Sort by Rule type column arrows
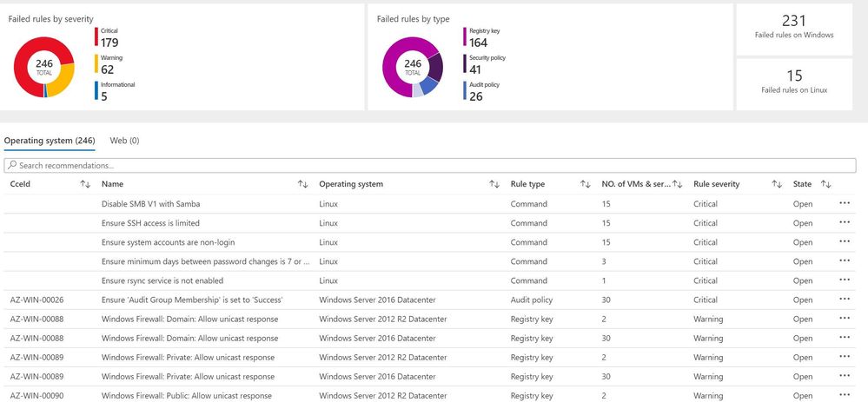868x402 pixels. pos(585,184)
